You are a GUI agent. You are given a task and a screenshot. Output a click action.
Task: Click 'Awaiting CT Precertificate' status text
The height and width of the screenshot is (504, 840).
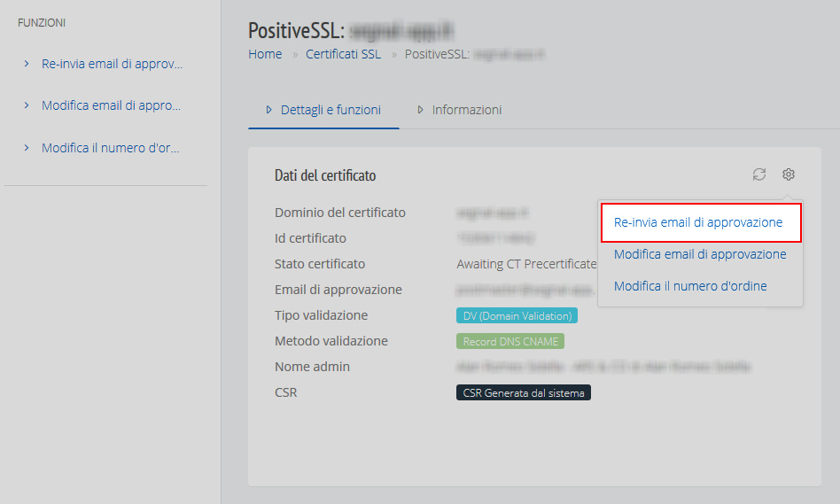(526, 264)
